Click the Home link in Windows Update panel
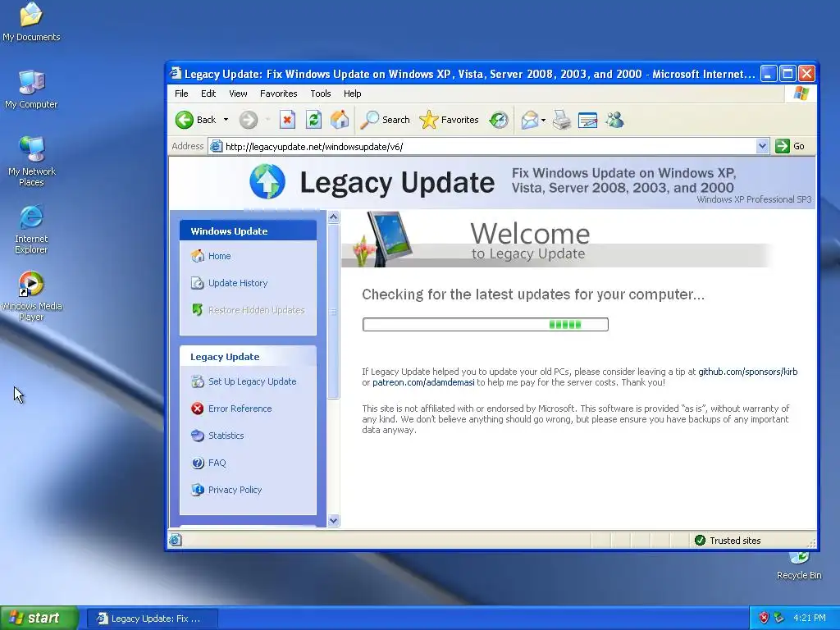This screenshot has width=840, height=630. point(219,256)
